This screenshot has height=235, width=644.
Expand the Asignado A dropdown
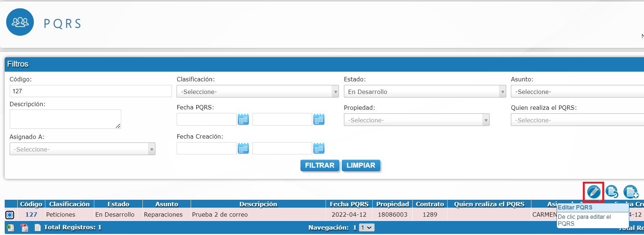82,149
